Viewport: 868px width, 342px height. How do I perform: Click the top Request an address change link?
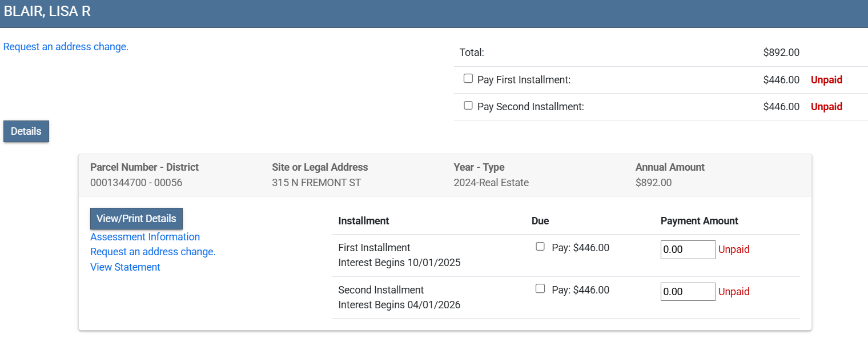point(66,47)
